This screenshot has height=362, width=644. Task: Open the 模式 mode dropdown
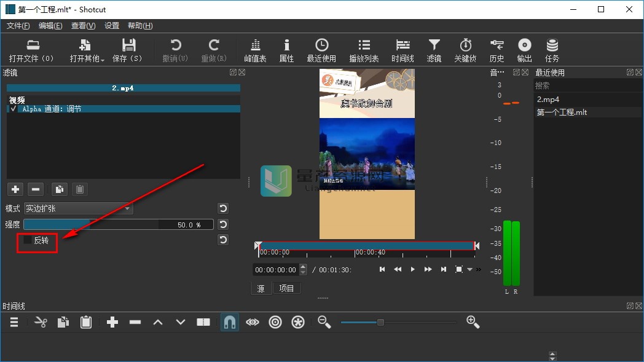point(79,209)
